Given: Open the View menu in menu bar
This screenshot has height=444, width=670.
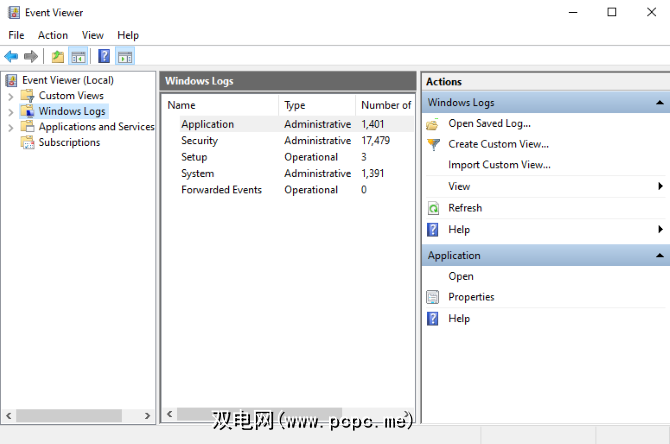Looking at the screenshot, I should pyautogui.click(x=93, y=35).
